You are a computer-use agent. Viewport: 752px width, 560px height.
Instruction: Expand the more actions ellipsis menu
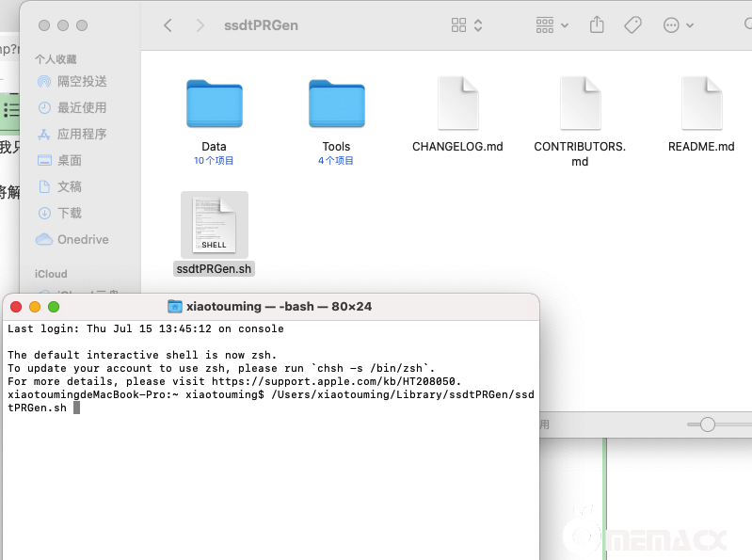click(x=679, y=25)
